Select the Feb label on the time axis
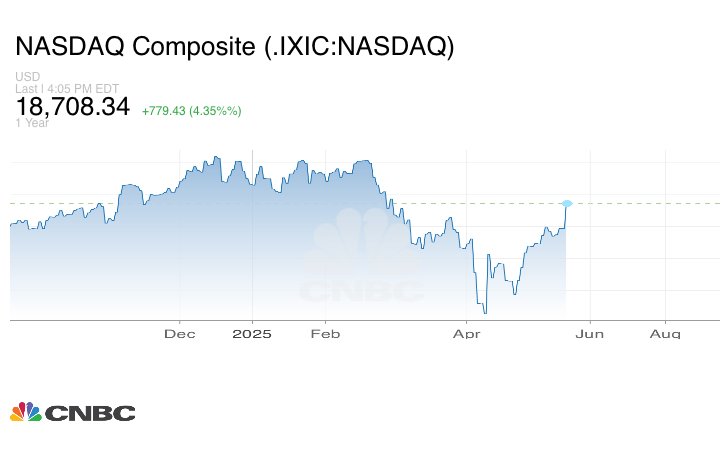The width and height of the screenshot is (720, 450). pos(323,333)
